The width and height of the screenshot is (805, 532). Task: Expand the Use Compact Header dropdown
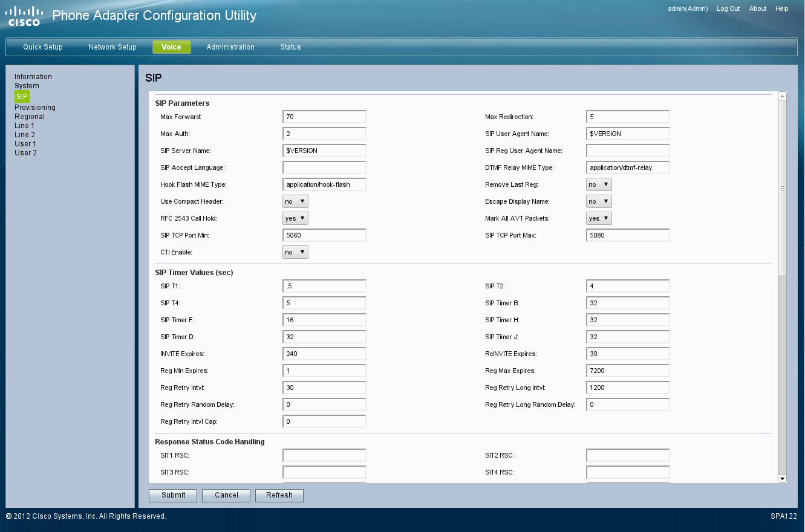295,201
